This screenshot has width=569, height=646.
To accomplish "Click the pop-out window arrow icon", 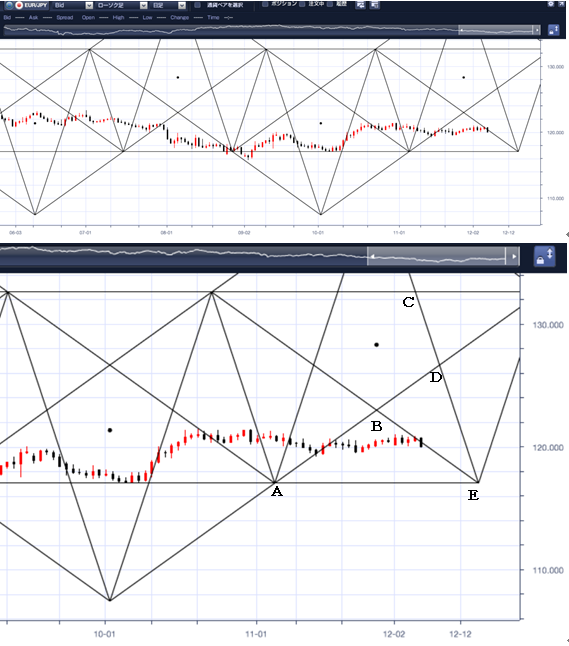I will [561, 3].
